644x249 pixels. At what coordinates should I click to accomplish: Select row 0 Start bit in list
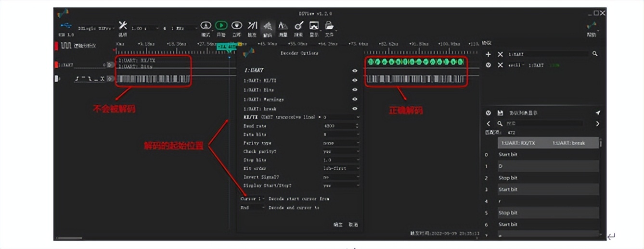click(548, 154)
